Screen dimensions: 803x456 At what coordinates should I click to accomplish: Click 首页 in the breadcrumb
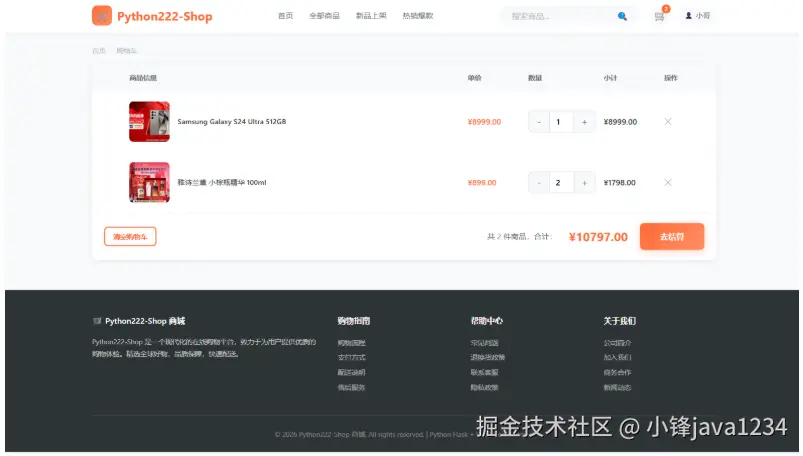[99, 51]
